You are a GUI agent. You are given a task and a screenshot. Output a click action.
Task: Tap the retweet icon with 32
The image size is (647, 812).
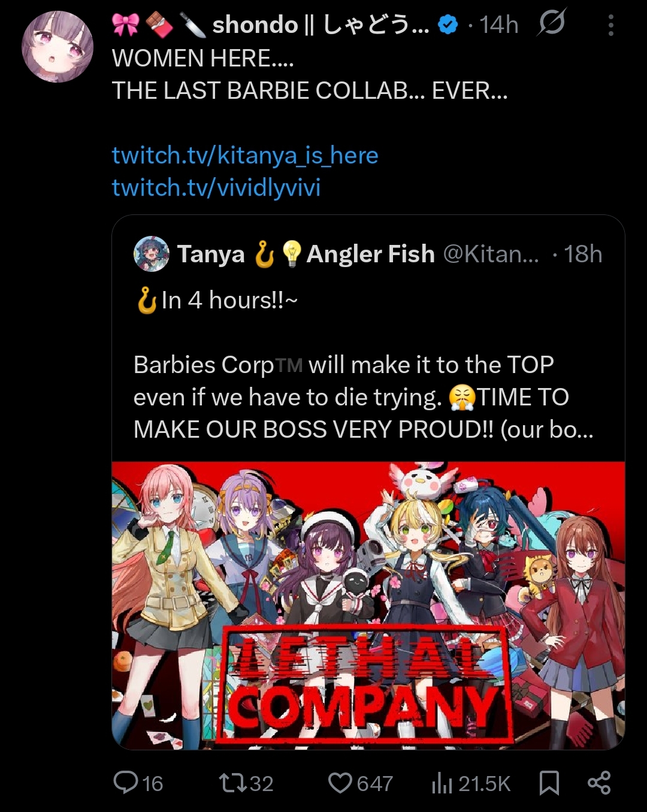coord(232,783)
